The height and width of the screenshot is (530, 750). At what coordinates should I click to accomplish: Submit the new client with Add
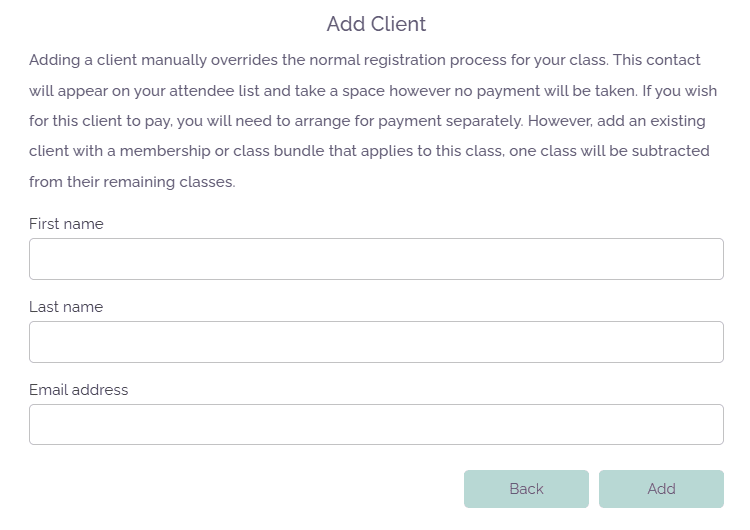pyautogui.click(x=661, y=489)
